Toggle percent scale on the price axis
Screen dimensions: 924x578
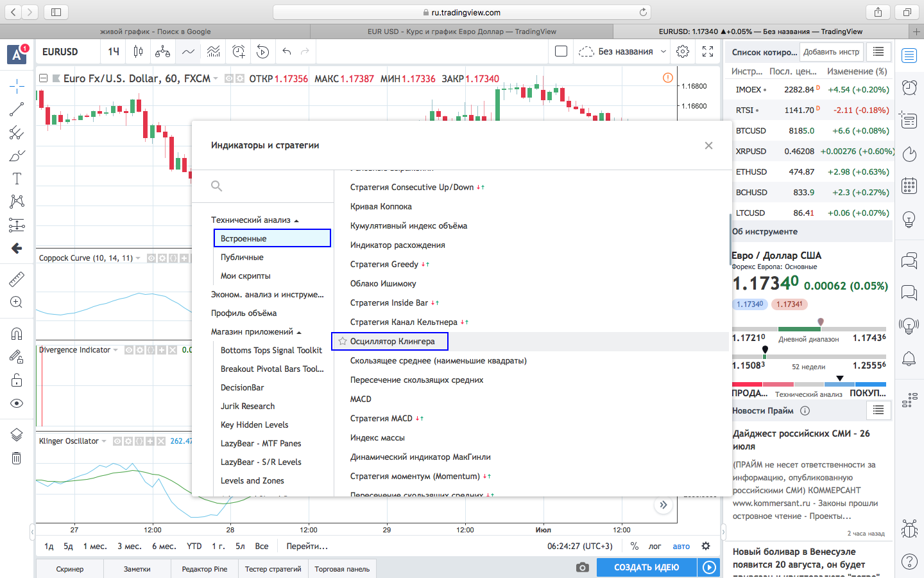(635, 547)
